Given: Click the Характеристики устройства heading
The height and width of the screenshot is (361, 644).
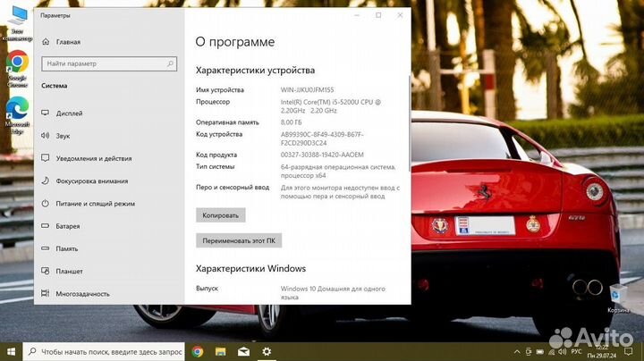Looking at the screenshot, I should [255, 71].
